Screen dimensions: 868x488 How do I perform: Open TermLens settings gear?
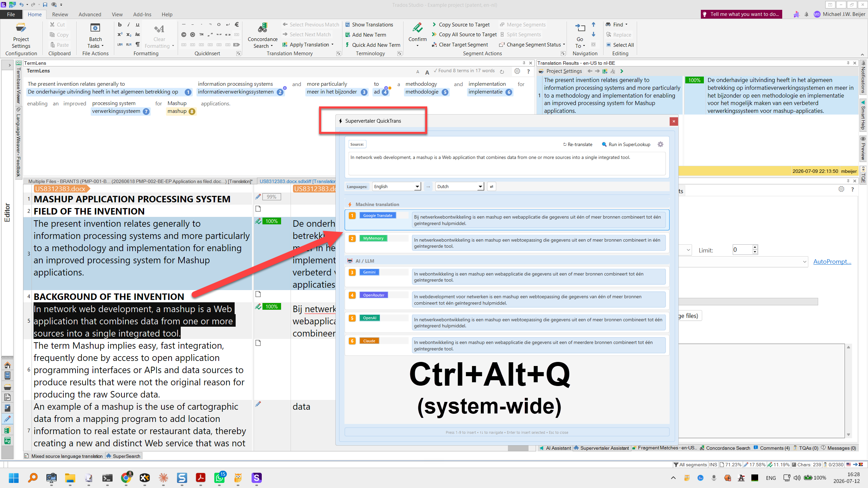tap(517, 71)
